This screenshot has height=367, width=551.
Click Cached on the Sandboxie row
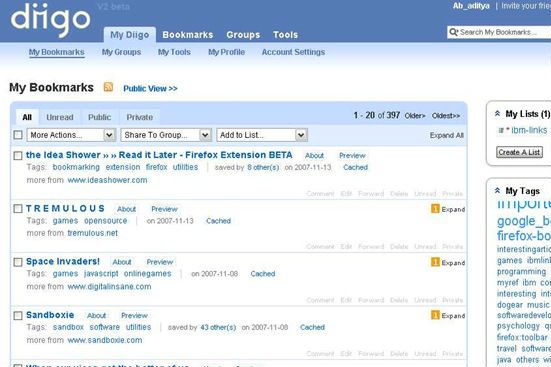312,327
